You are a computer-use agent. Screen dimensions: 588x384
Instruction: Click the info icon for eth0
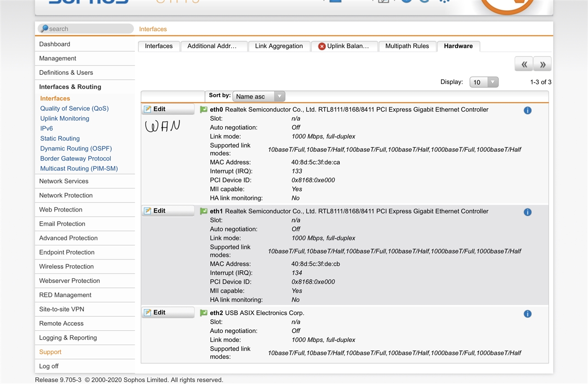pos(527,111)
